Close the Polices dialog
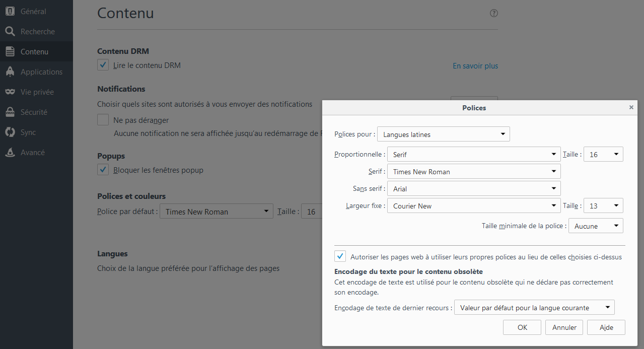 click(631, 107)
